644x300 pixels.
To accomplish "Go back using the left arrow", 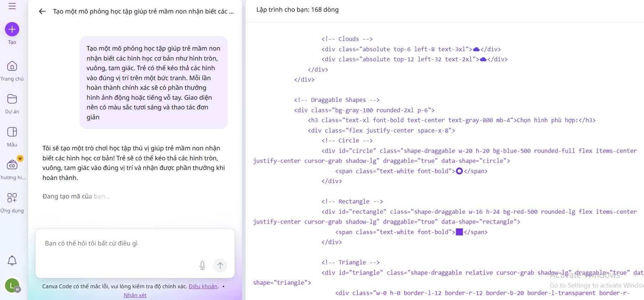I will (42, 11).
